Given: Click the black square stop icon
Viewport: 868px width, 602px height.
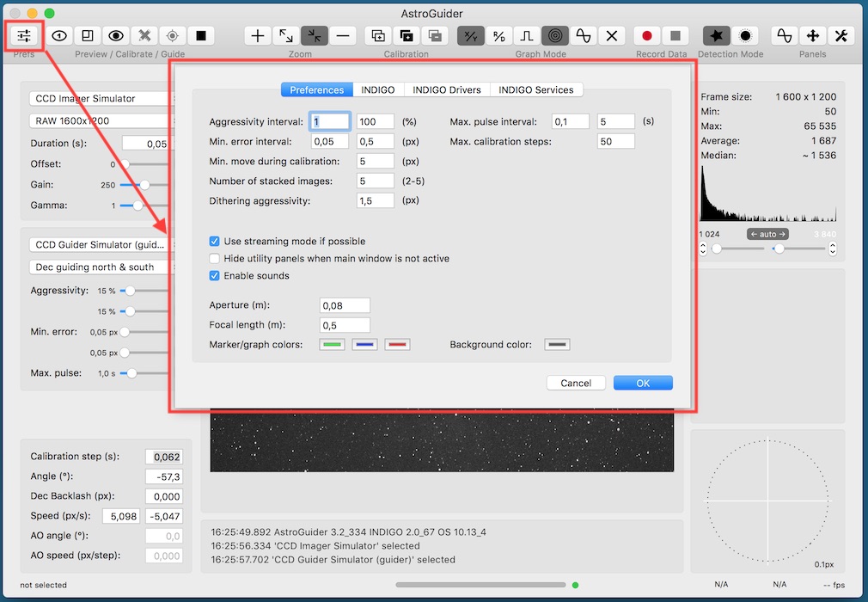Looking at the screenshot, I should click(x=201, y=36).
